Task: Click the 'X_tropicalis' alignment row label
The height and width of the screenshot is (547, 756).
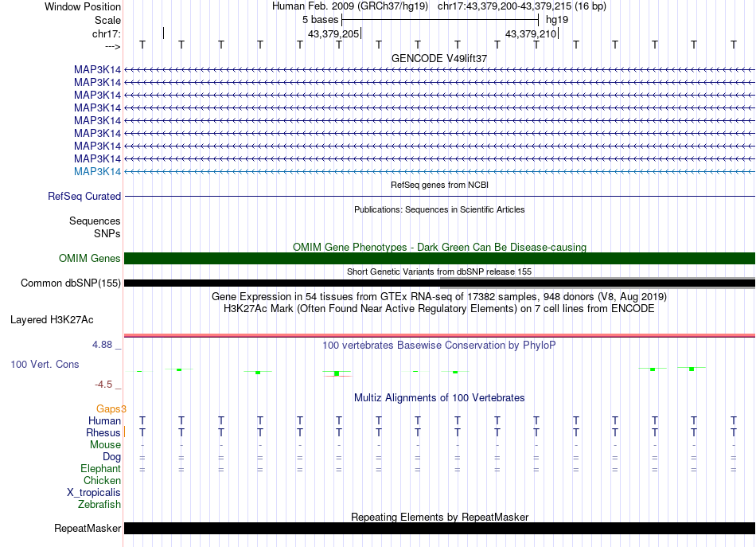Action: [94, 493]
